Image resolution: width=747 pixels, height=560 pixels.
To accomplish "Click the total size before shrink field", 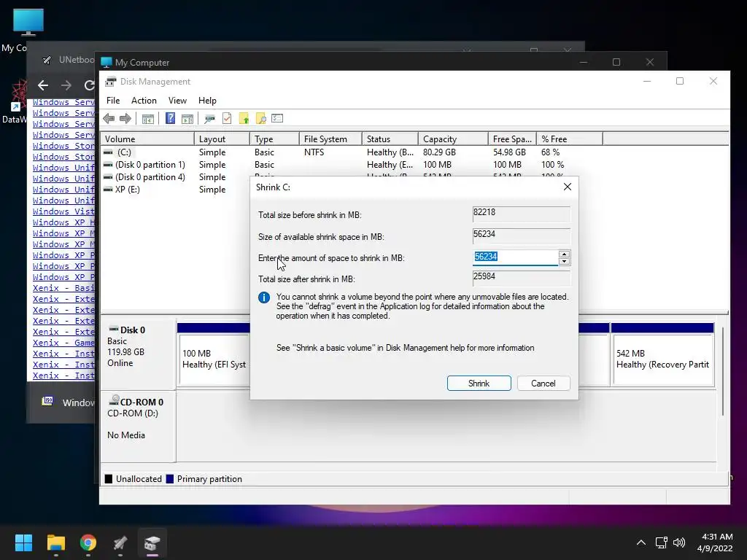I will (521, 214).
